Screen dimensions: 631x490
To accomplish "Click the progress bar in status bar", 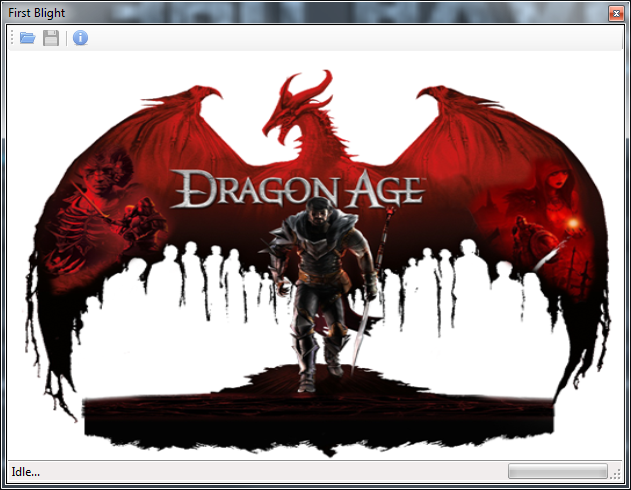I will point(557,471).
